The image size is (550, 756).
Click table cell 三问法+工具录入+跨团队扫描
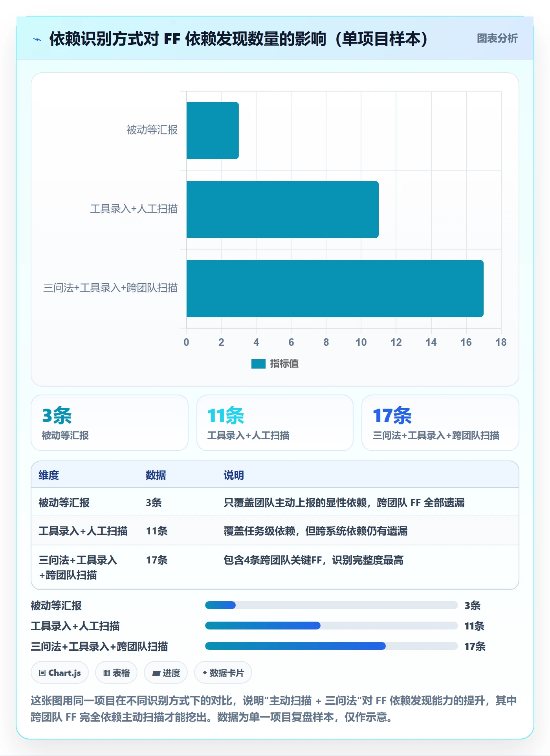pos(78,567)
